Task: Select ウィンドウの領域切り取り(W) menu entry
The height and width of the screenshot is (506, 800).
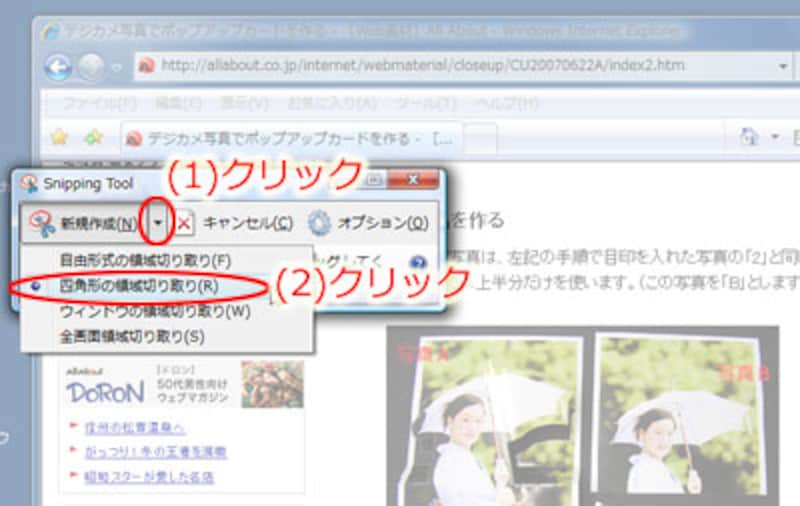Action: (166, 311)
